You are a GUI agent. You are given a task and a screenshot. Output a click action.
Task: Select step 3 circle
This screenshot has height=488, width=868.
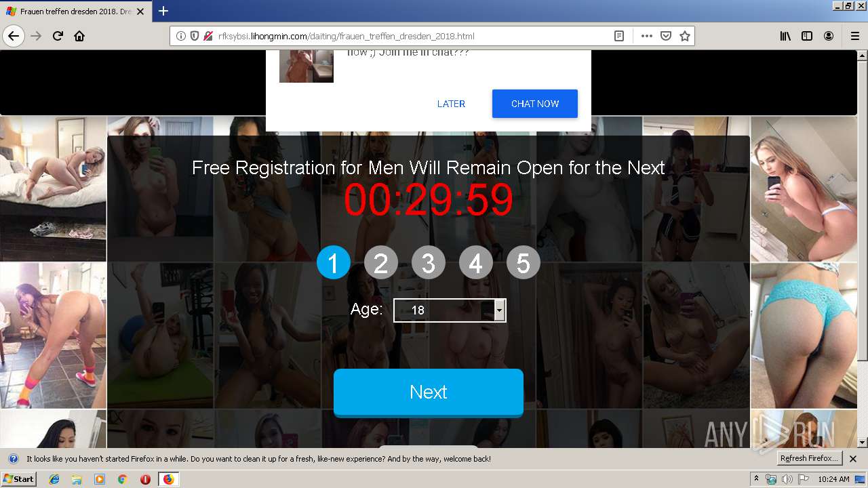click(429, 262)
